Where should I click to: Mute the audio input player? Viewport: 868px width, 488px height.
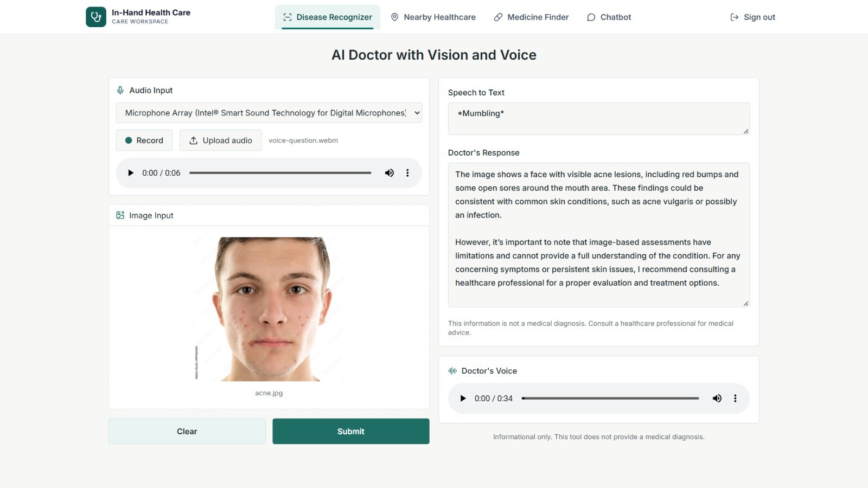coord(389,173)
